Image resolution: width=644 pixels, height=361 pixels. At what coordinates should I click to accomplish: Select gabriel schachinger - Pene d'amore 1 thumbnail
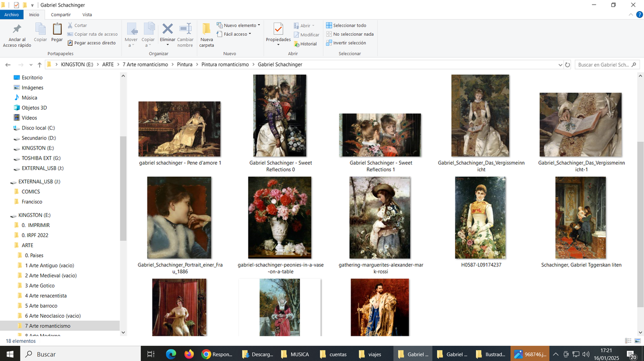coord(180,129)
